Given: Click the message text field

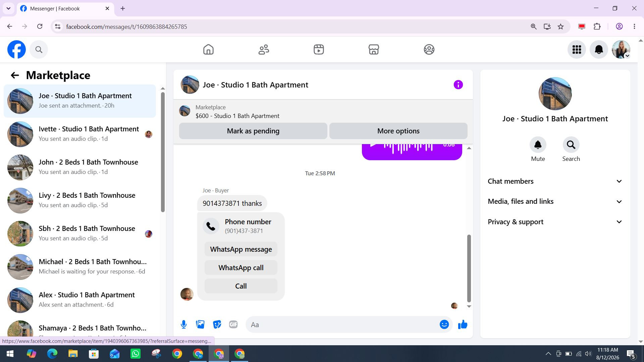Looking at the screenshot, I should pos(342,324).
